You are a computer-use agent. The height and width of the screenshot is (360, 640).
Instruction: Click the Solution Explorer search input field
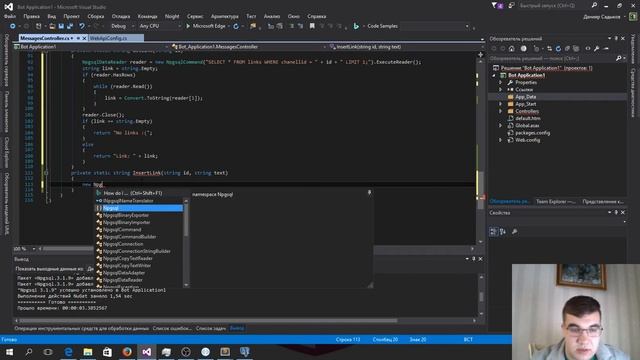coord(551,58)
